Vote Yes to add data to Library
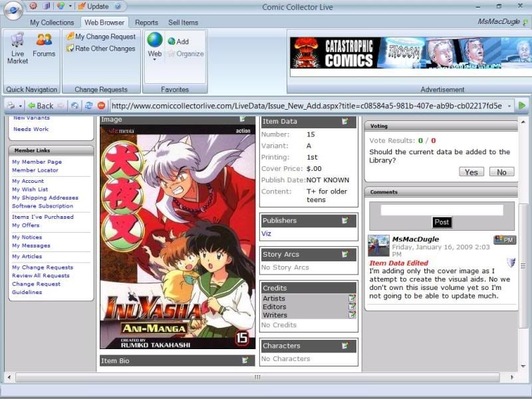The image size is (532, 399). pyautogui.click(x=471, y=172)
